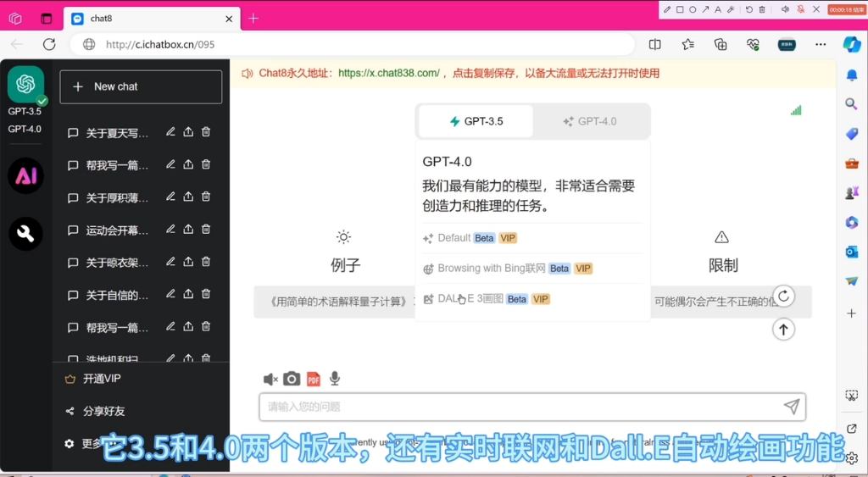Delete the 关于厚积薄 chat
868x477 pixels.
coord(206,197)
